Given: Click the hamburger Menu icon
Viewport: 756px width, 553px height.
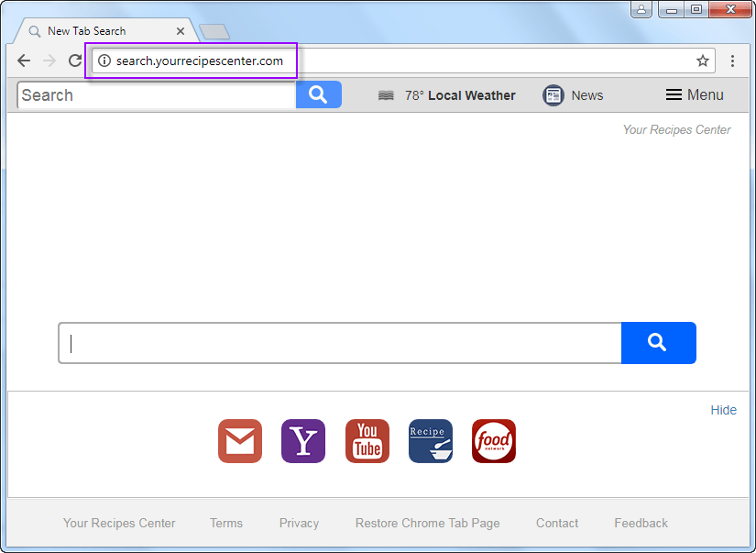Looking at the screenshot, I should [674, 94].
